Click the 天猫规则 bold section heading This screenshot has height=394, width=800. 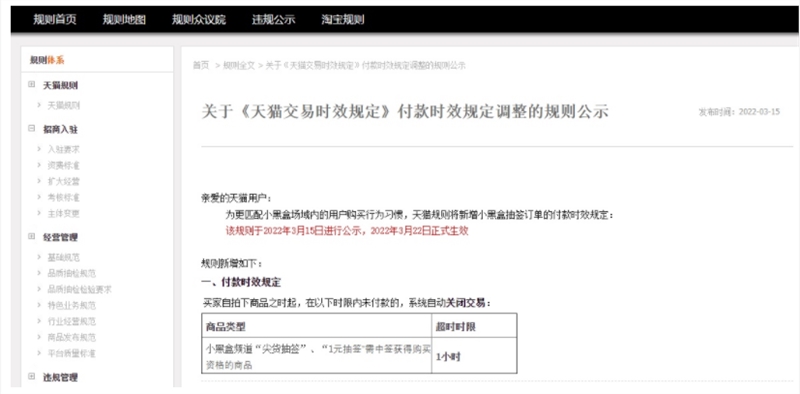click(60, 85)
